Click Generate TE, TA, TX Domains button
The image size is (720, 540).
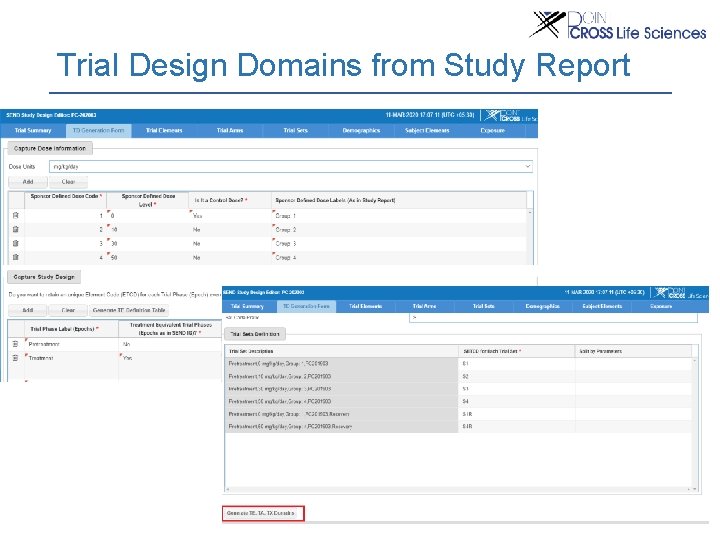point(263,513)
